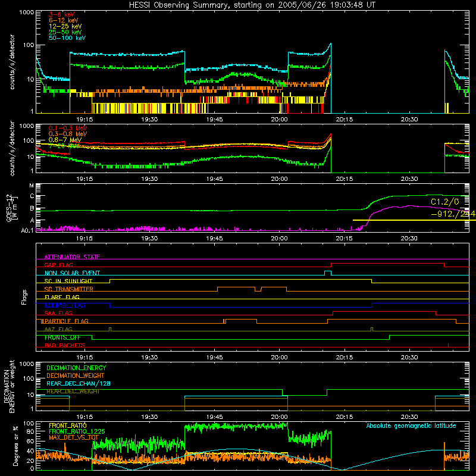
Task: Select the -912./244 position annotation
Action: click(453, 214)
